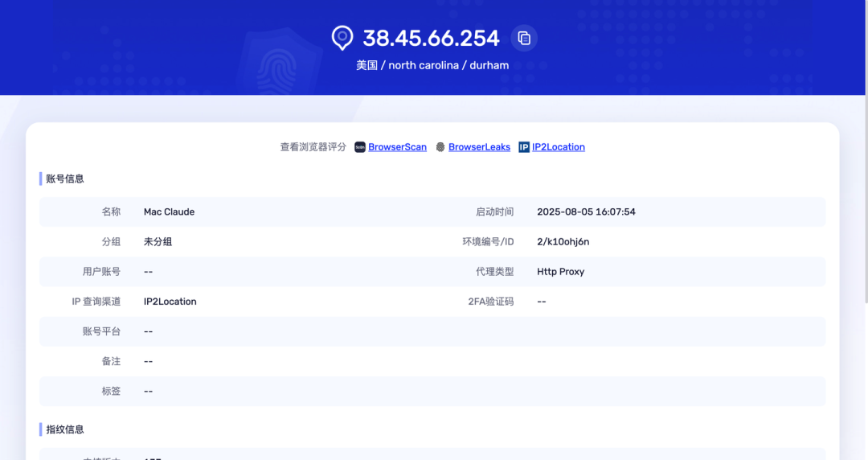Click the environment ID 2/k10ohj6n
The height and width of the screenshot is (460, 868).
coord(563,241)
